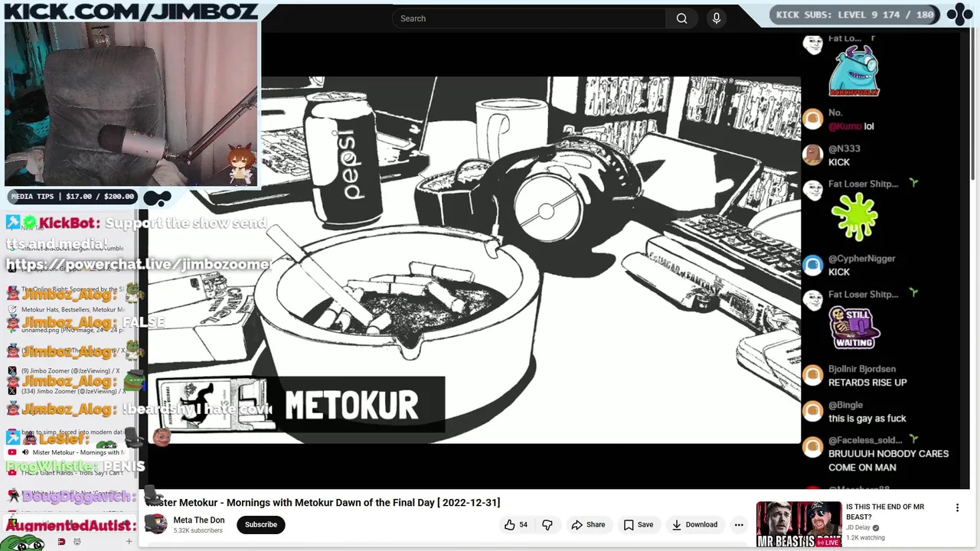Open the MR BEAST live video thumbnail
980x551 pixels.
pyautogui.click(x=799, y=524)
